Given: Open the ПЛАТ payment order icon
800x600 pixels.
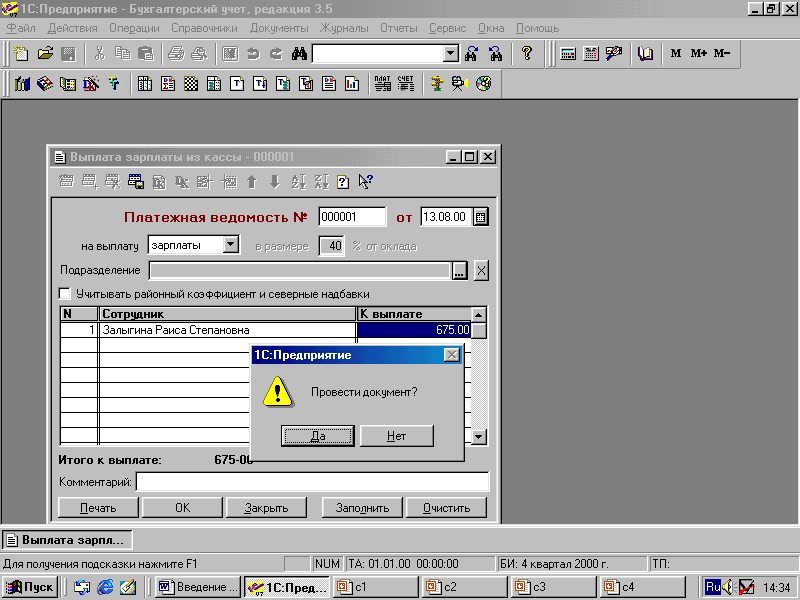Looking at the screenshot, I should (x=382, y=84).
